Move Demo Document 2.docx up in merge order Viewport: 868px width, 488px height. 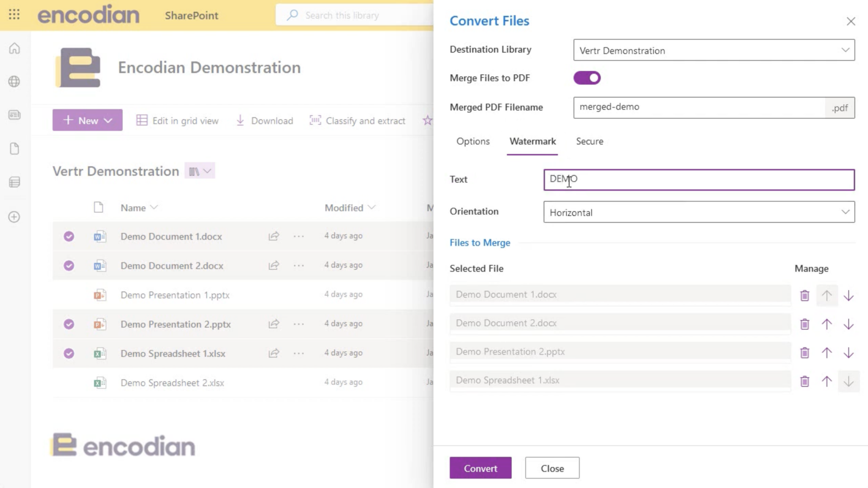pyautogui.click(x=826, y=324)
